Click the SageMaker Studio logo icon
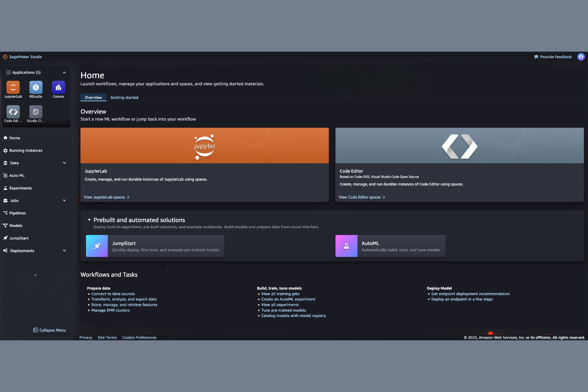Screen dimensions: 588x392 coord(5,57)
